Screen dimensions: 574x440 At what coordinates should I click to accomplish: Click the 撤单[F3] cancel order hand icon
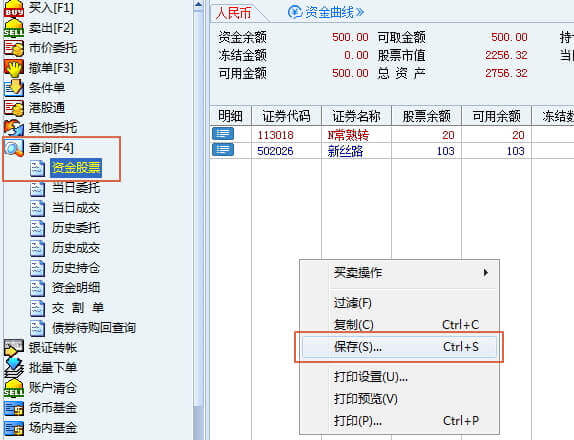point(14,68)
